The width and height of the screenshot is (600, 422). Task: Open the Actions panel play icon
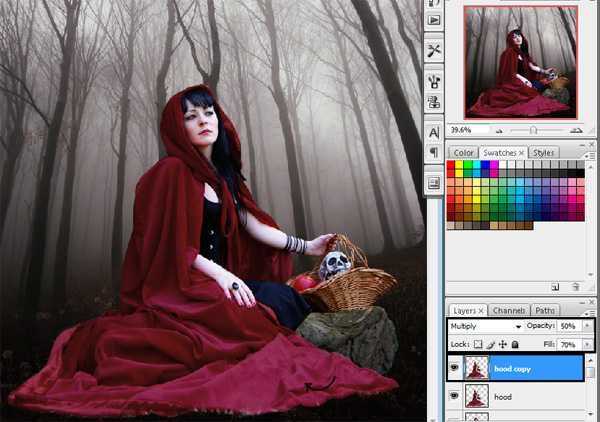pos(434,19)
